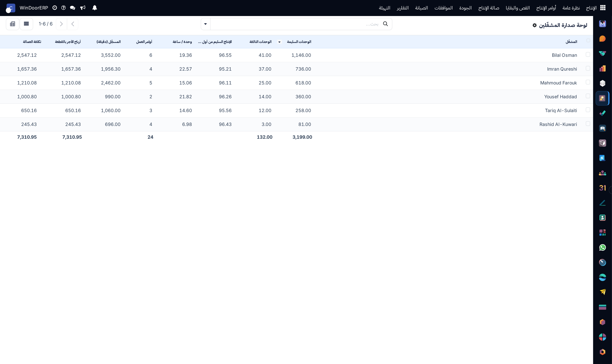Open the gauge dial app in sidebar

point(602,262)
